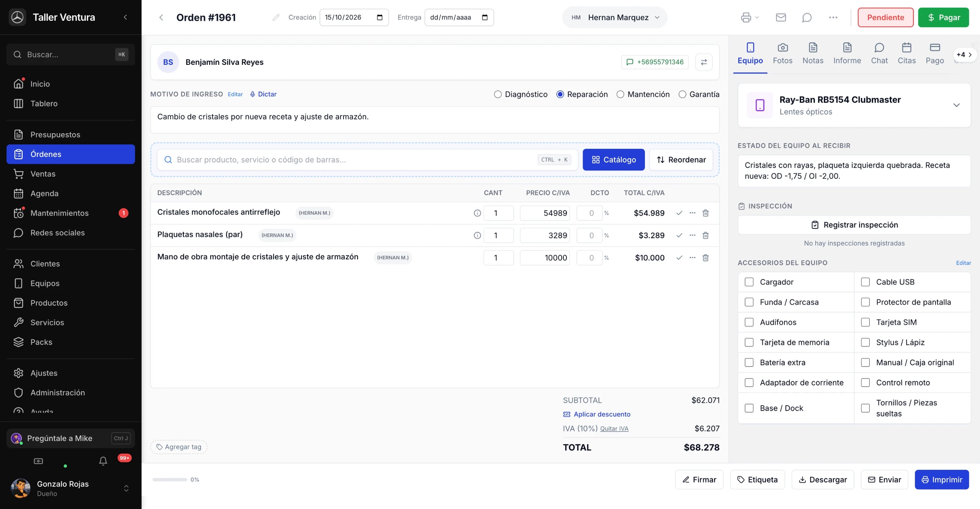The height and width of the screenshot is (509, 980).
Task: Click the green Pagar button
Action: (x=943, y=18)
